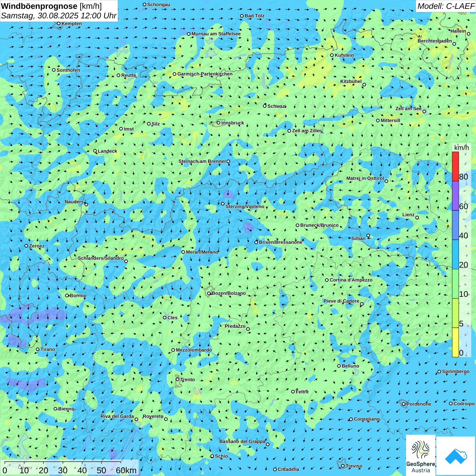The height and width of the screenshot is (476, 476).
Task: Click the 'Hallein' city label
Action: (458, 31)
